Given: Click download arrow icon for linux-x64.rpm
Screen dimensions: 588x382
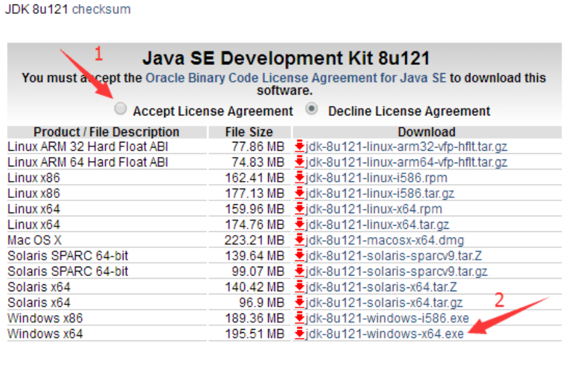Looking at the screenshot, I should tap(300, 208).
